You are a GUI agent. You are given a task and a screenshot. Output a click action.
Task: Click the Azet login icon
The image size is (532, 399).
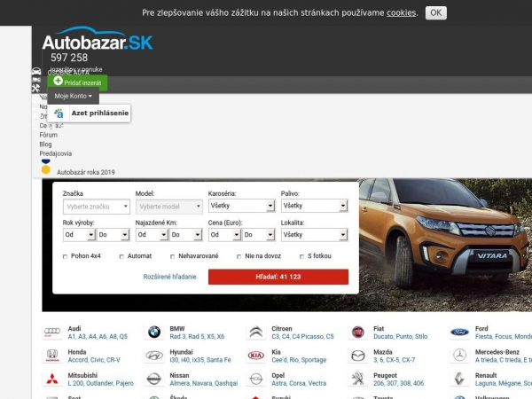point(59,113)
